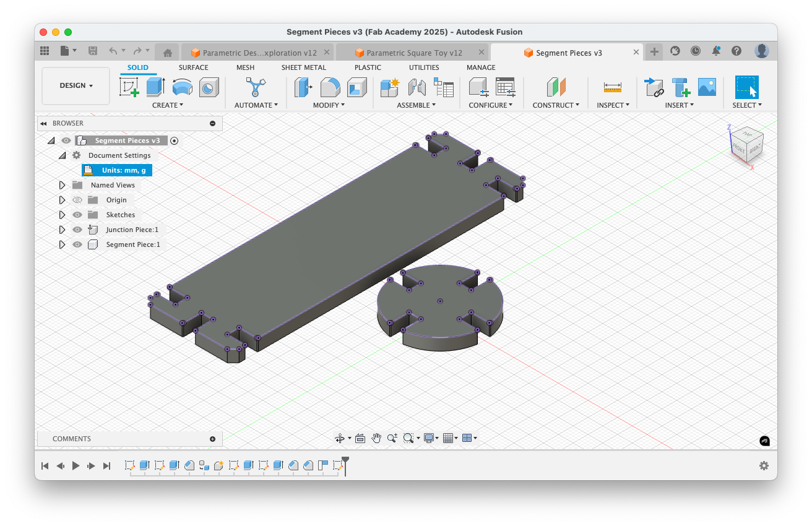Activate the Select tool icon

point(747,87)
